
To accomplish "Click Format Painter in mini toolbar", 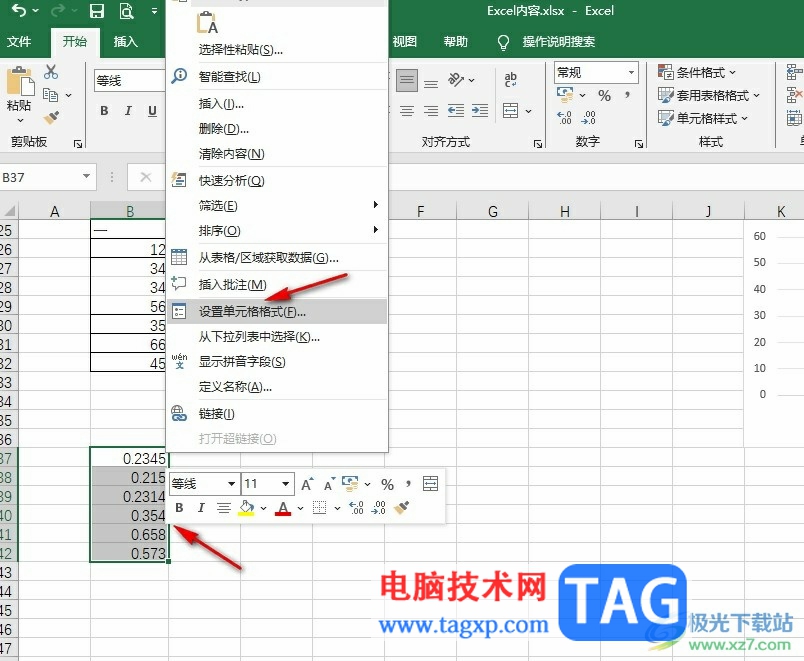I will point(401,508).
